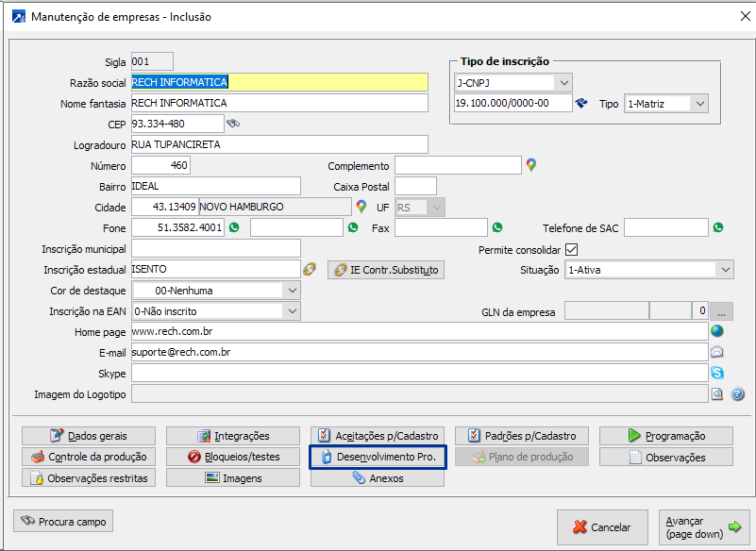Click the globe icon beside Home page
The width and height of the screenshot is (756, 551).
pyautogui.click(x=717, y=331)
